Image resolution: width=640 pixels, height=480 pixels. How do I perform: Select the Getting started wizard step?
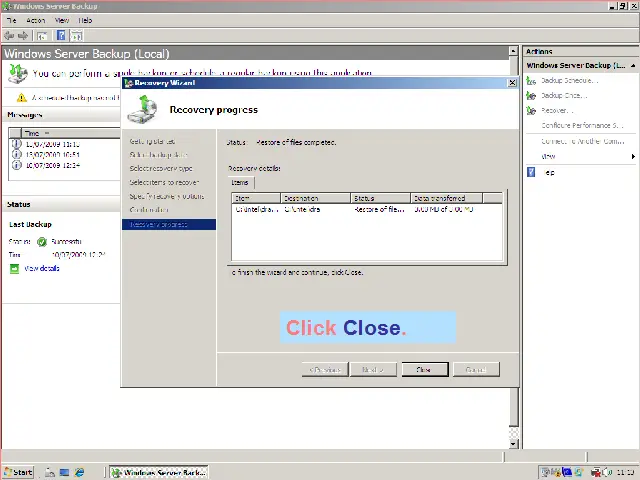pyautogui.click(x=152, y=141)
